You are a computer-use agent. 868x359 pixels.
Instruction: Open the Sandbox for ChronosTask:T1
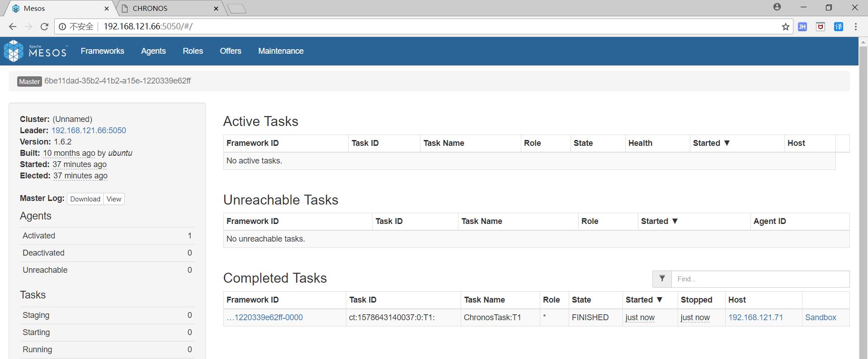pyautogui.click(x=821, y=317)
